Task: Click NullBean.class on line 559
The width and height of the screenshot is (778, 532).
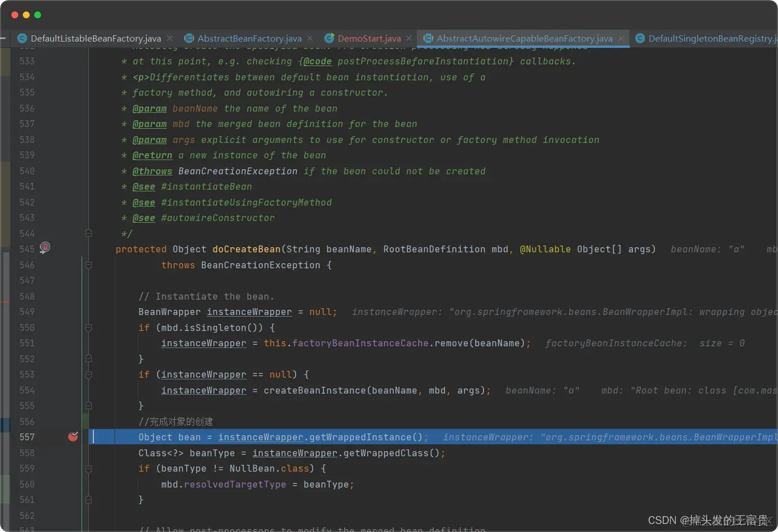Action: coord(269,468)
